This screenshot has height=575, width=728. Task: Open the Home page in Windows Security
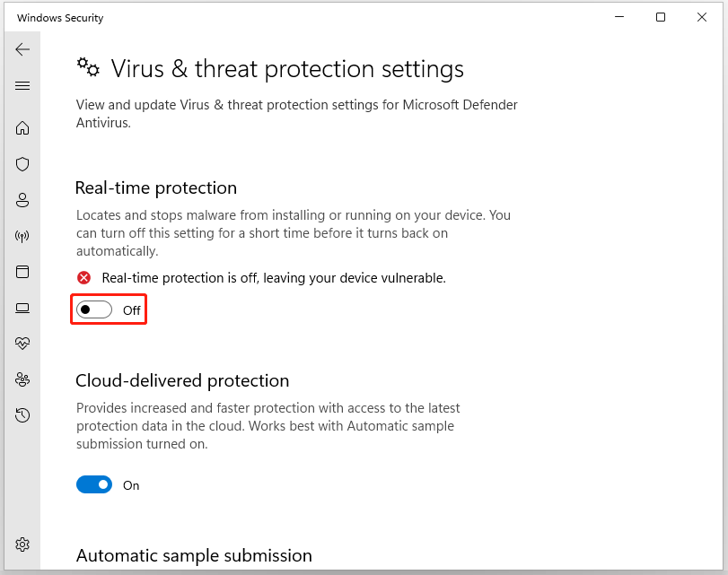pos(22,127)
